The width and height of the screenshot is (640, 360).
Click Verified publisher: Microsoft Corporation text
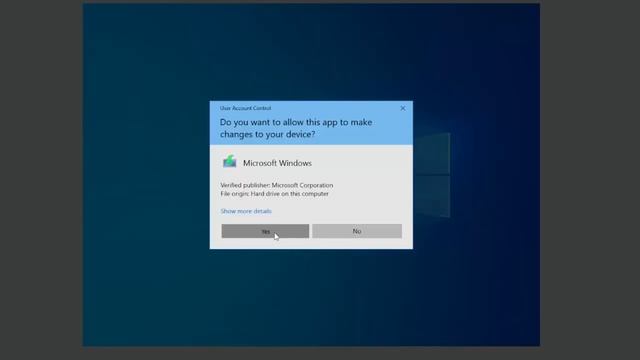(277, 185)
